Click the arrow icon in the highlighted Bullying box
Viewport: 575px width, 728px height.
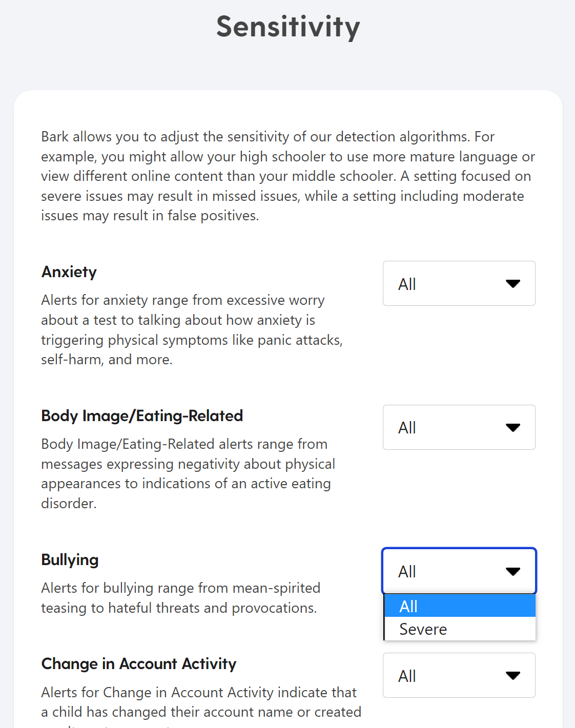(514, 571)
